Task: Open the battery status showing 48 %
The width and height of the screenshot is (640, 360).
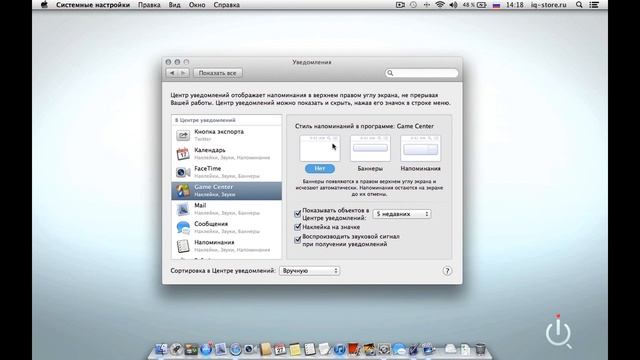Action: coord(474,5)
